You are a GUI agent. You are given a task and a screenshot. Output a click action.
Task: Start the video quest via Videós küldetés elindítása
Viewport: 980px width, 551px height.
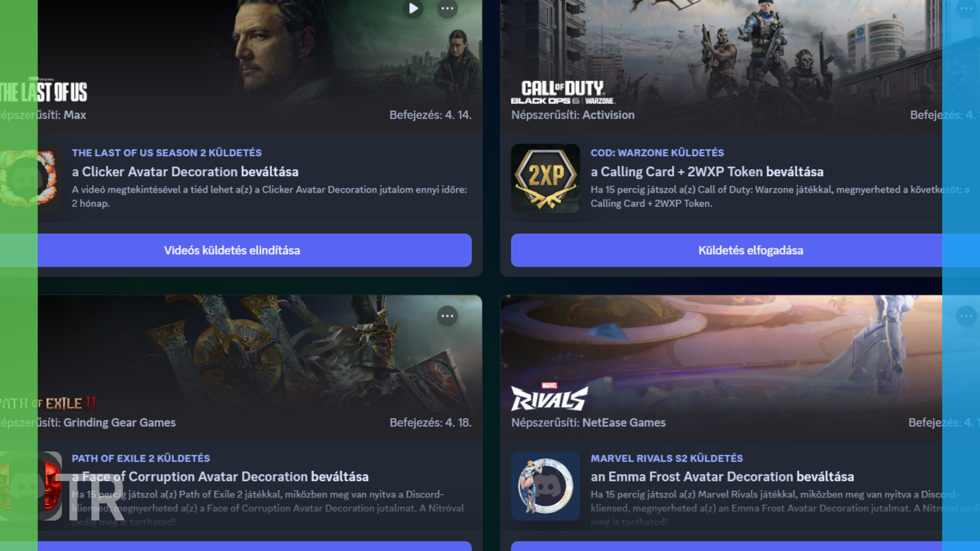pos(232,251)
